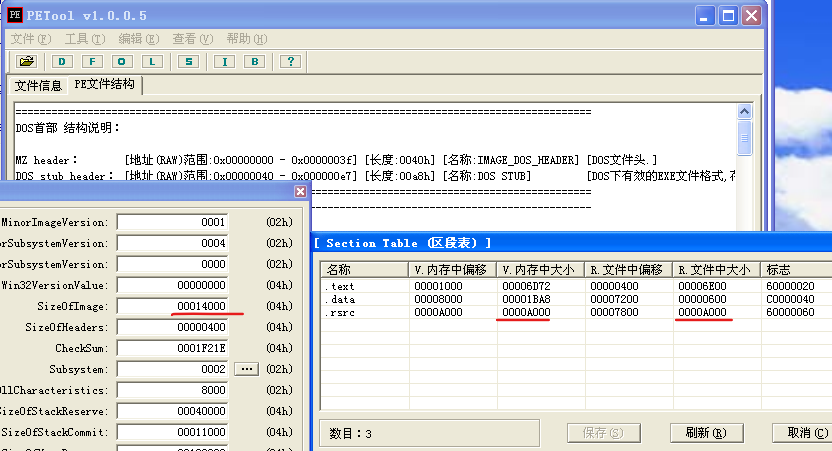
Task: Select the .text section row
Action: tap(576, 286)
